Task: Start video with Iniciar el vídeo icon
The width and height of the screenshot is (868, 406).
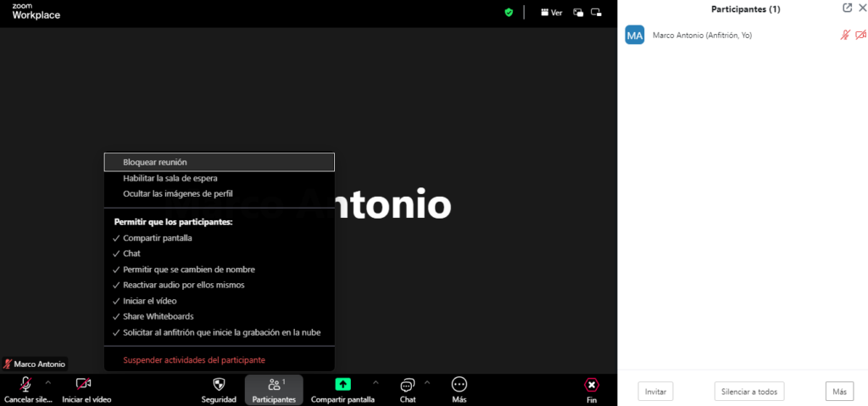Action: coord(83,385)
